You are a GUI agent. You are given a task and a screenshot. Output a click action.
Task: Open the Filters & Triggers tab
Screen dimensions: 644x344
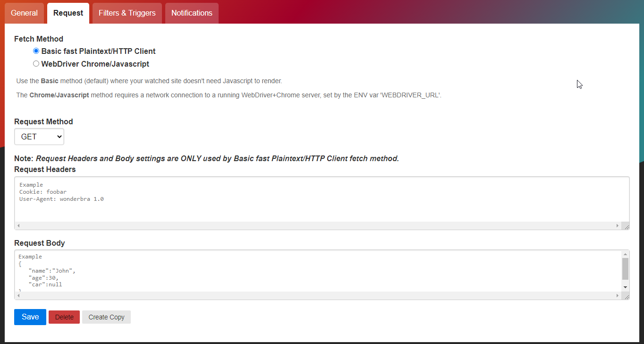[127, 13]
